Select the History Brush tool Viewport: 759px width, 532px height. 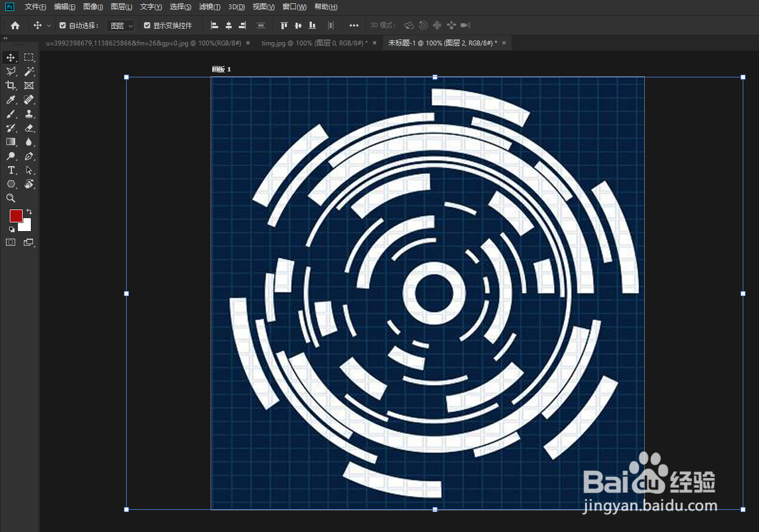11,128
